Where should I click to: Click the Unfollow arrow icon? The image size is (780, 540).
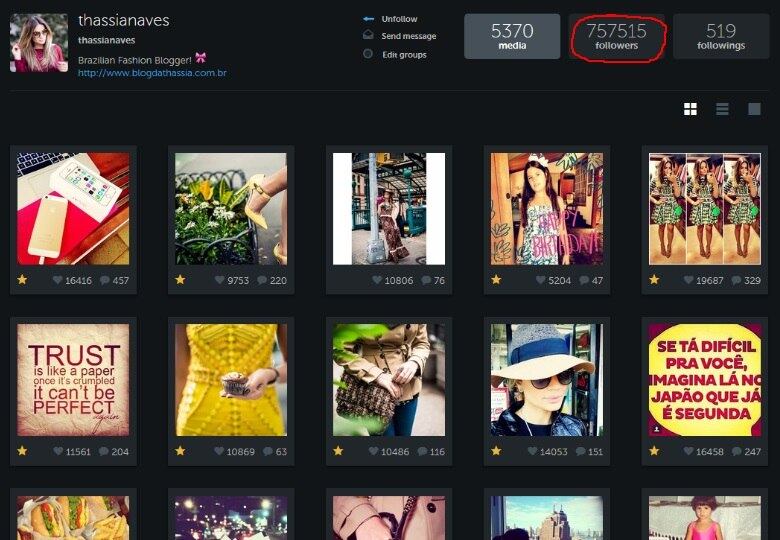click(368, 19)
